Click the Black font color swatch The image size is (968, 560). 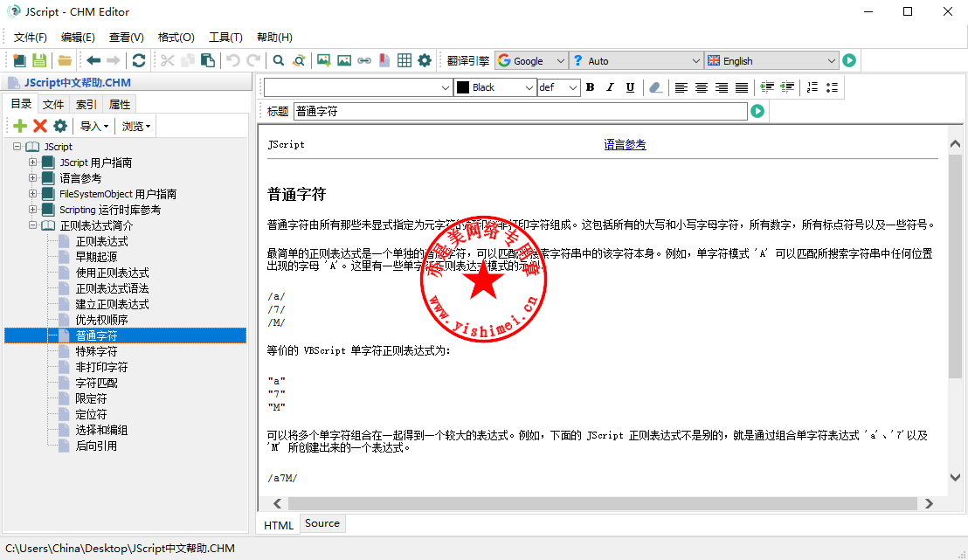[463, 87]
